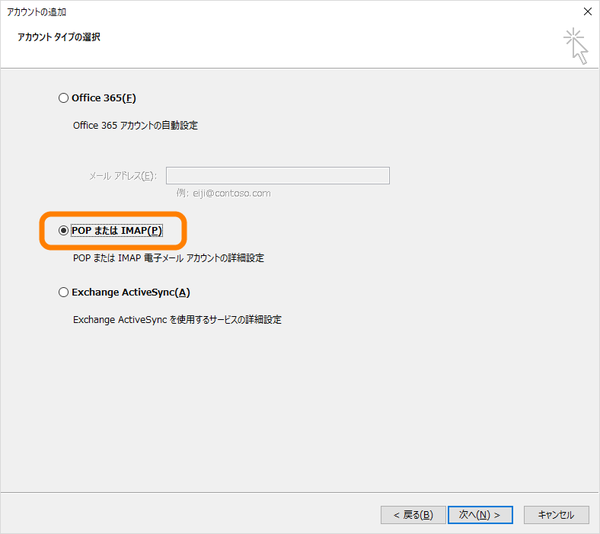Click the Exchange ActiveSync を使用する description text
600x534 pixels.
click(x=177, y=320)
